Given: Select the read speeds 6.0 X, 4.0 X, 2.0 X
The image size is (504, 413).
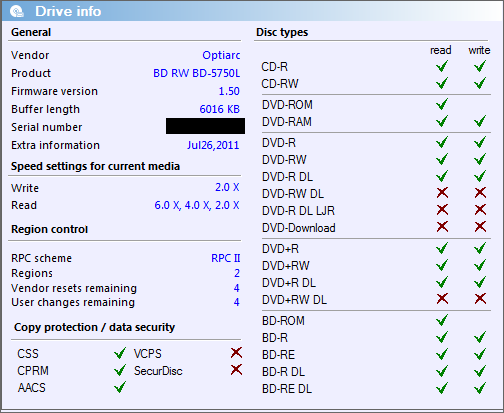Looking at the screenshot, I should (x=197, y=205).
